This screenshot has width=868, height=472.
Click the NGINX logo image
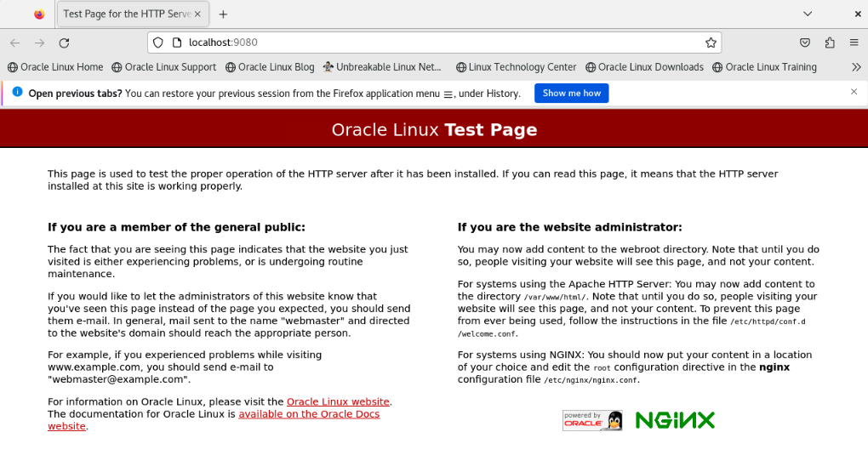675,420
